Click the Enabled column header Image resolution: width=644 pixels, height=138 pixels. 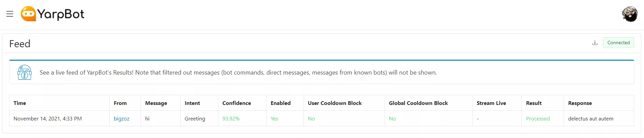coord(281,103)
